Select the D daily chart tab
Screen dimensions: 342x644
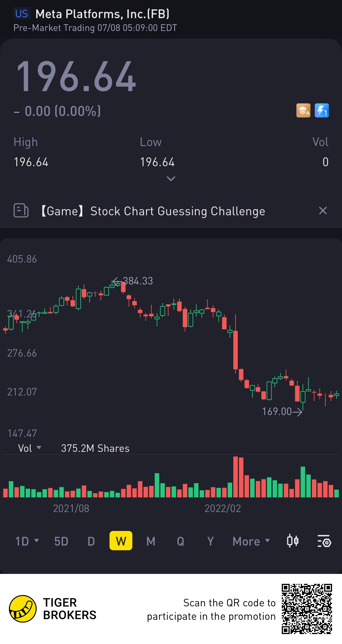pyautogui.click(x=91, y=541)
